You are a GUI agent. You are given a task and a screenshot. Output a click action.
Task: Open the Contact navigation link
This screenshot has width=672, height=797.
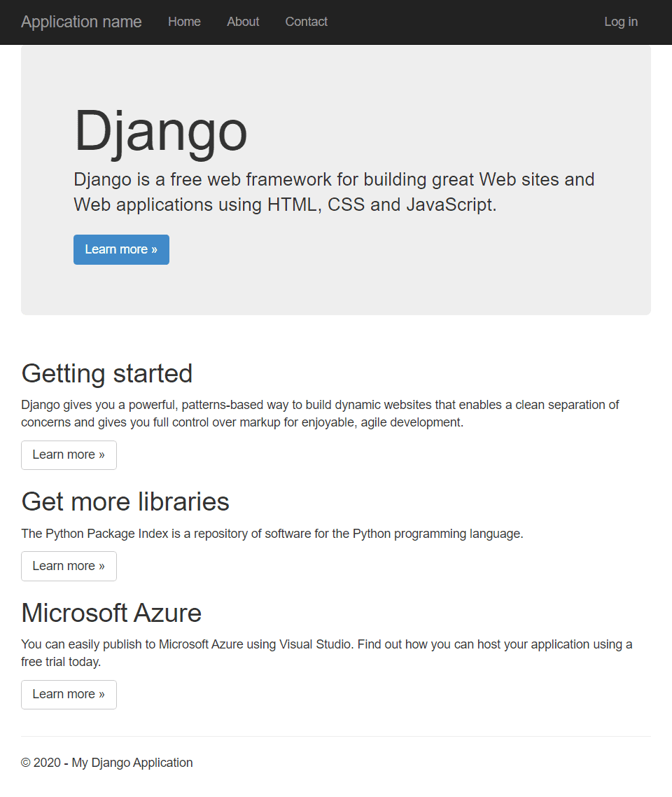click(307, 22)
